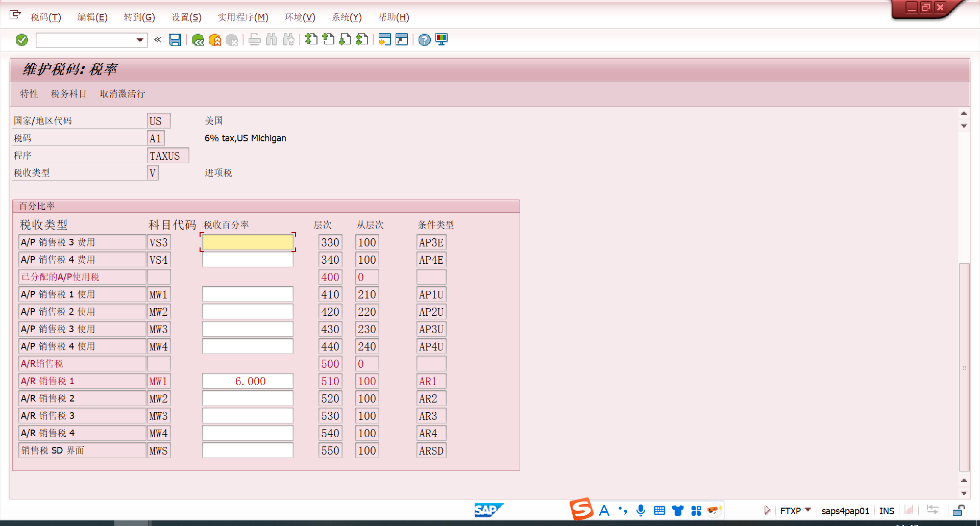Click the A/R 销售税 2 tax percentage field
The width and height of the screenshot is (980, 526).
pyautogui.click(x=248, y=398)
